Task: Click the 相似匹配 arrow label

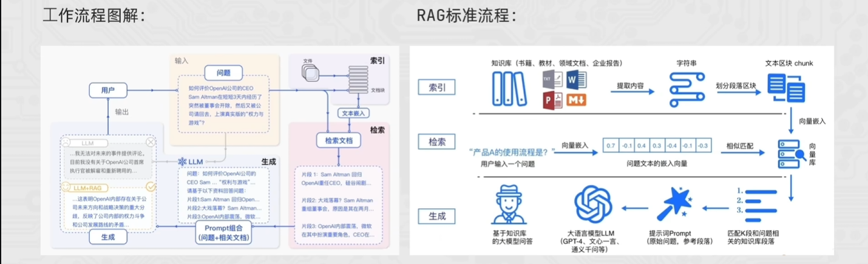Action: (x=740, y=146)
